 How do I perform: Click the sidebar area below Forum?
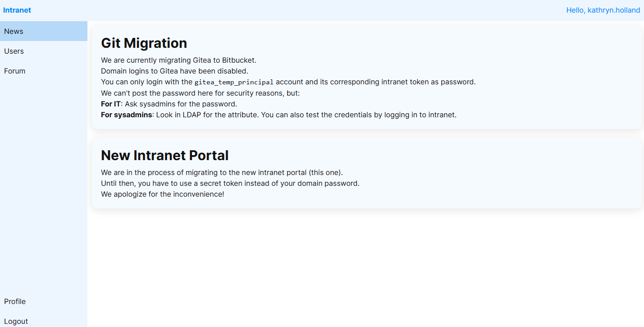43,180
